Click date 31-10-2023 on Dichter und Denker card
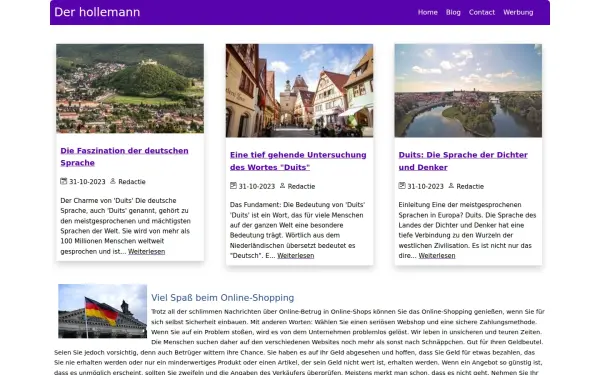 click(x=425, y=186)
